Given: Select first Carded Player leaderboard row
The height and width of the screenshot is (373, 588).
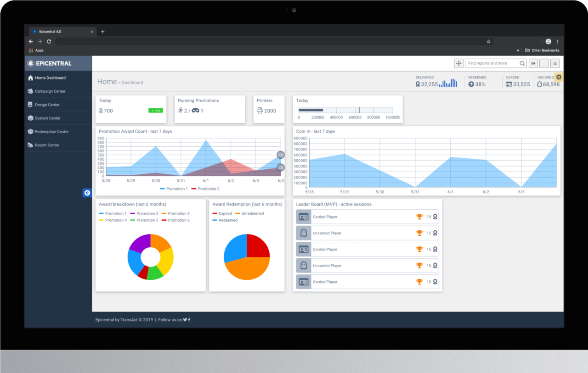Looking at the screenshot, I should [367, 217].
